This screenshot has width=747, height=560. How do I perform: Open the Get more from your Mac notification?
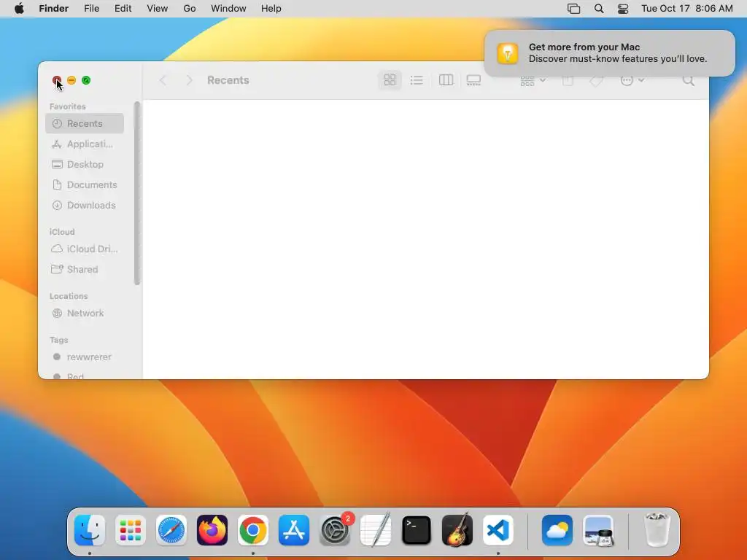coord(609,52)
